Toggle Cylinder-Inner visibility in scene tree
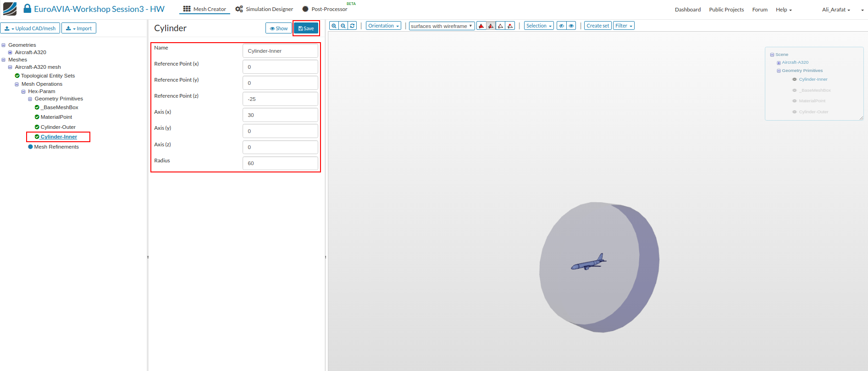This screenshot has width=868, height=371. coord(795,79)
